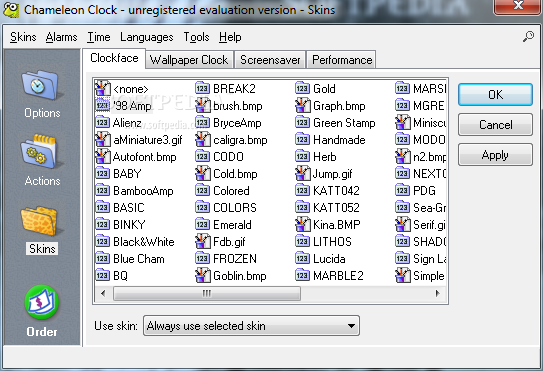Select the '98 Amp skin
The width and height of the screenshot is (543, 371).
click(x=132, y=106)
